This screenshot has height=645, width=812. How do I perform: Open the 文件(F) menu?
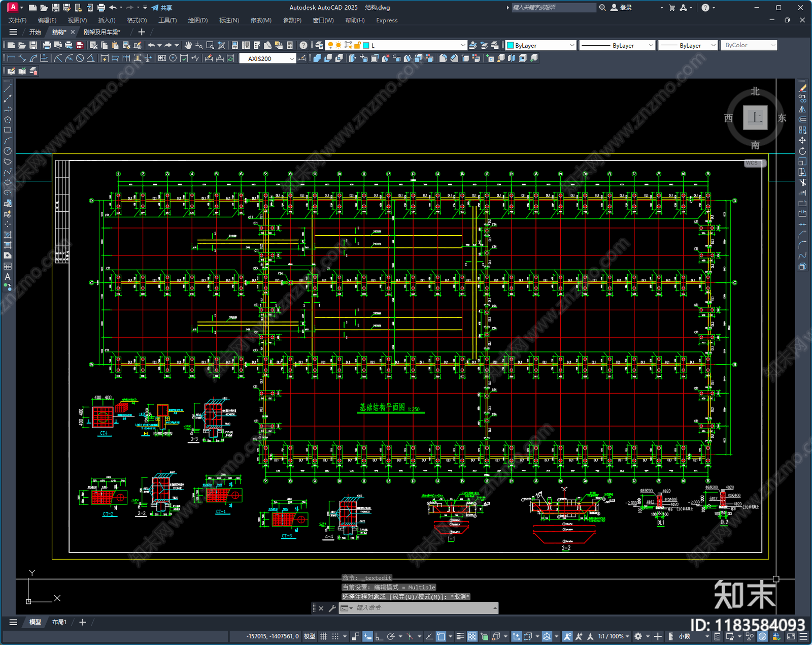pyautogui.click(x=17, y=20)
